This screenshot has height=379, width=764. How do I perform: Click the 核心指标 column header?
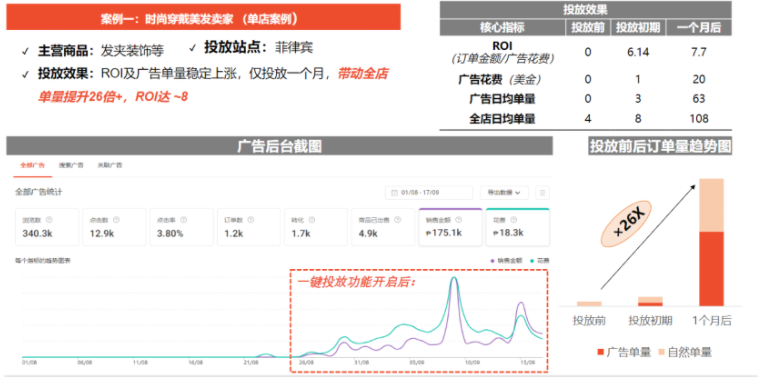(502, 28)
